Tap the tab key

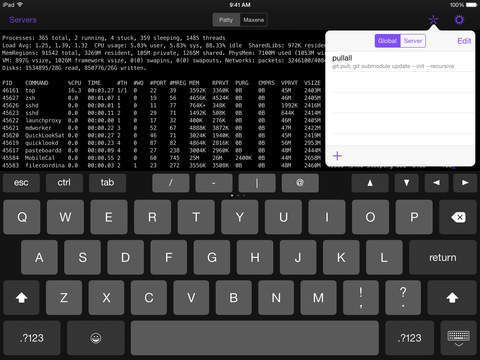pos(107,183)
